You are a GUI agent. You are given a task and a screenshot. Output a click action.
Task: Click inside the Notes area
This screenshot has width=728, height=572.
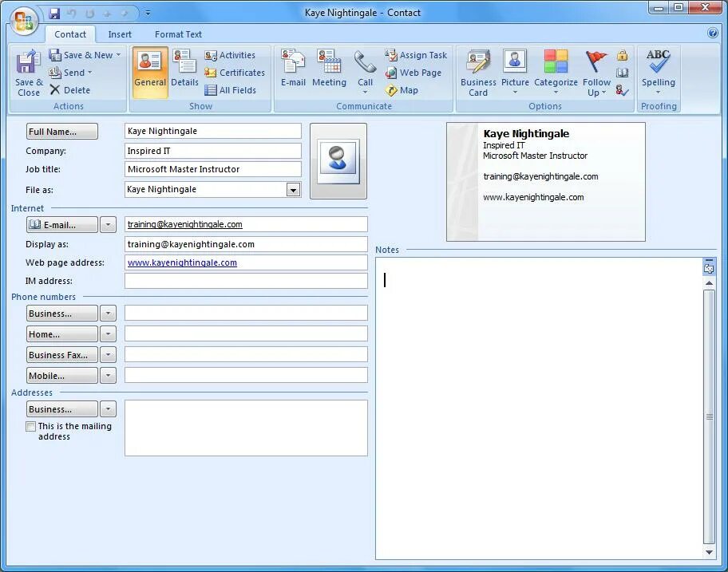point(539,408)
